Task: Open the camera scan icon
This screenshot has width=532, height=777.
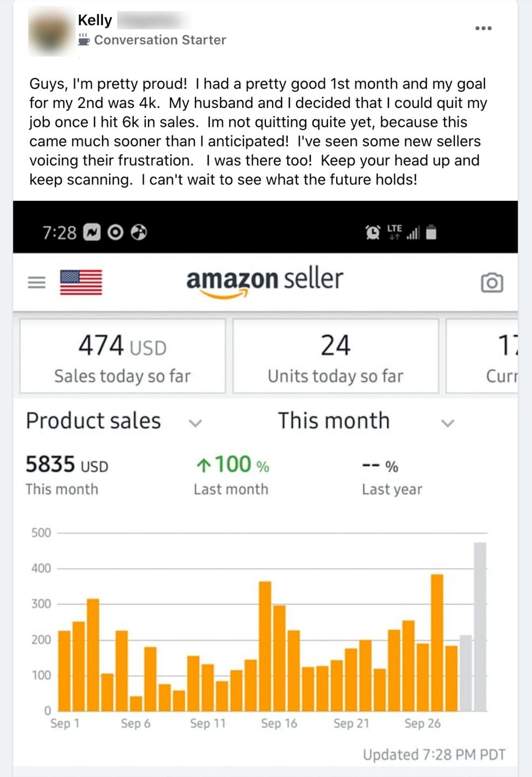Action: (492, 283)
